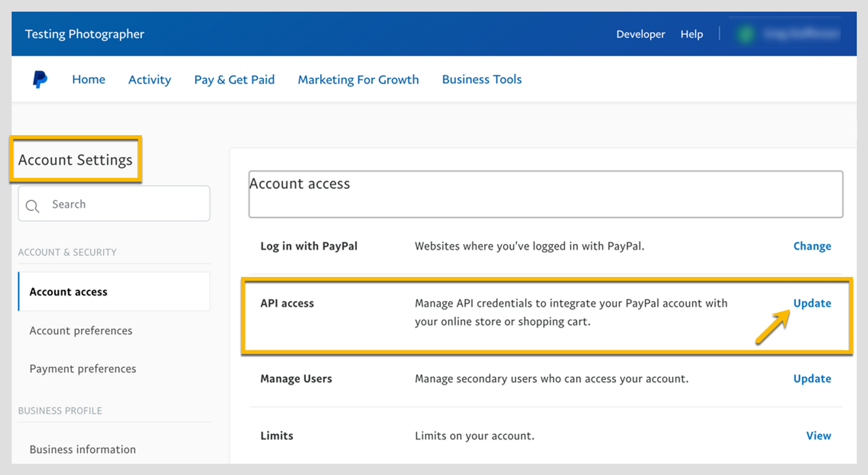The image size is (868, 475).
Task: Select Account access in sidebar
Action: coord(115,291)
